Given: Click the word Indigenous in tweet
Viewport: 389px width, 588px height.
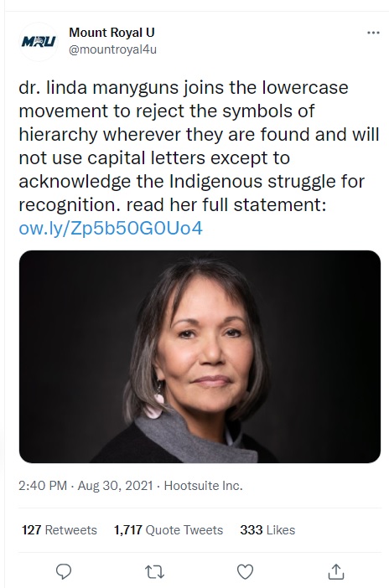Looking at the screenshot, I should click(x=216, y=181).
